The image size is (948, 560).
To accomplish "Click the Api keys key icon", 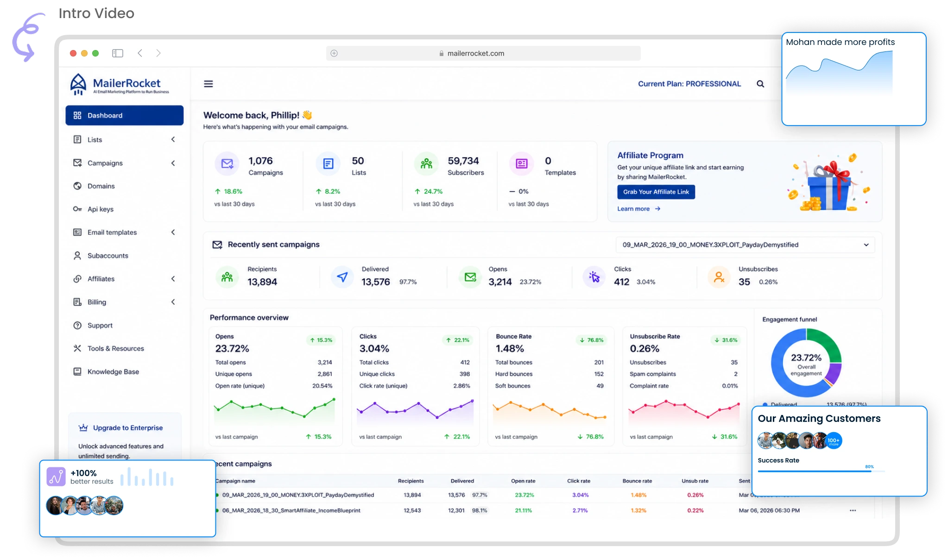I will 77,209.
